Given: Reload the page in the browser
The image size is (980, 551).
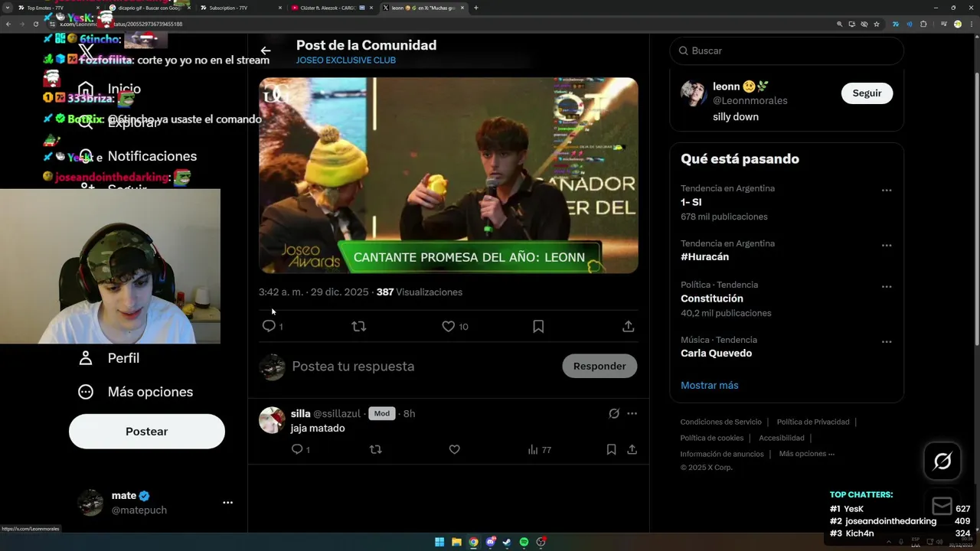Looking at the screenshot, I should (x=35, y=24).
